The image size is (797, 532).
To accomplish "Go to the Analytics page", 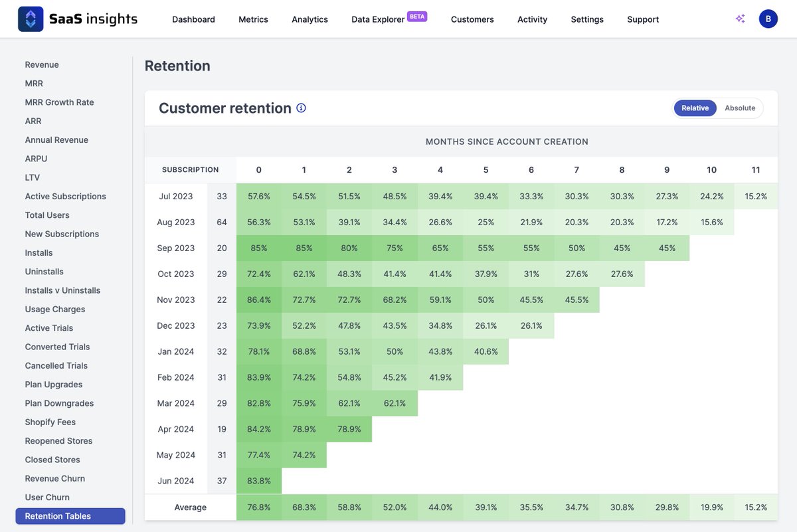I will (x=310, y=19).
